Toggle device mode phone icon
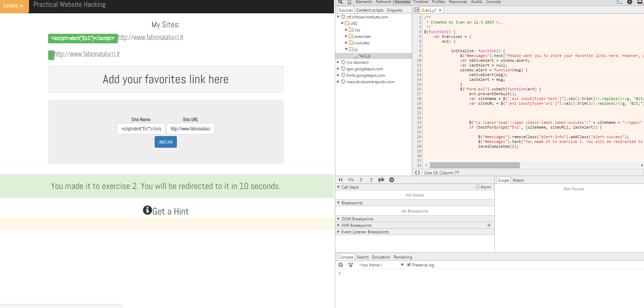Viewport: 644px width, 308px height. pyautogui.click(x=349, y=2)
